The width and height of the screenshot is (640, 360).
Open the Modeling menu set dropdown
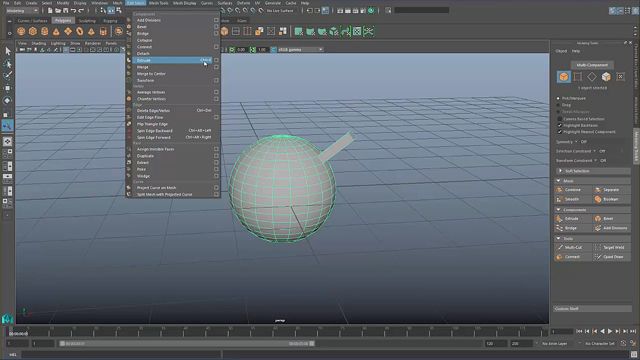coord(22,11)
